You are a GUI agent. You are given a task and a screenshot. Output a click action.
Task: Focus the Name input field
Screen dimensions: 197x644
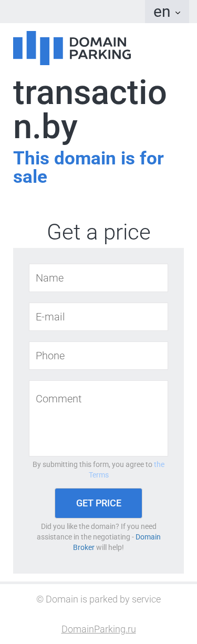98,278
